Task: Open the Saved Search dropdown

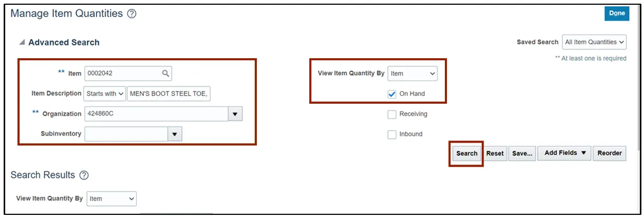Action: 594,42
